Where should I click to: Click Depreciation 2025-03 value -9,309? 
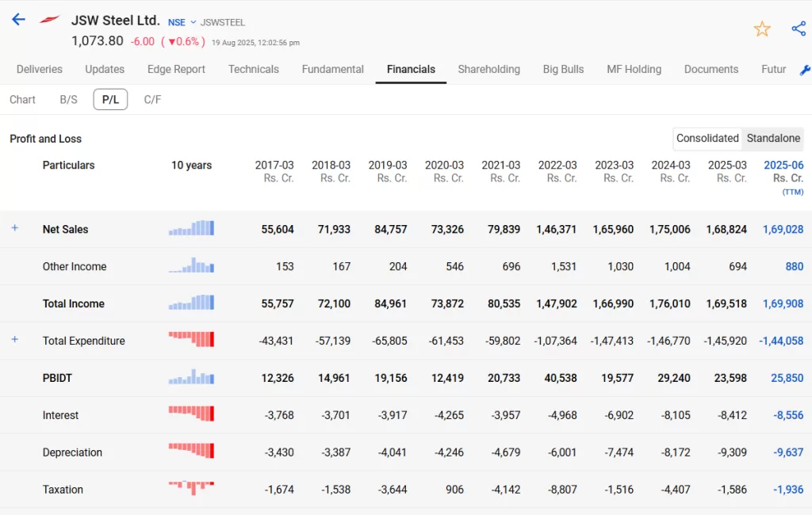(732, 453)
